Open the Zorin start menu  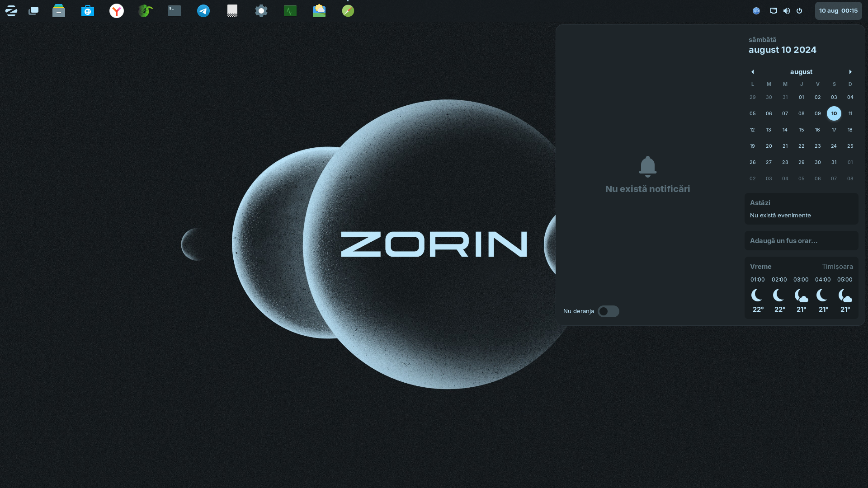[x=11, y=11]
